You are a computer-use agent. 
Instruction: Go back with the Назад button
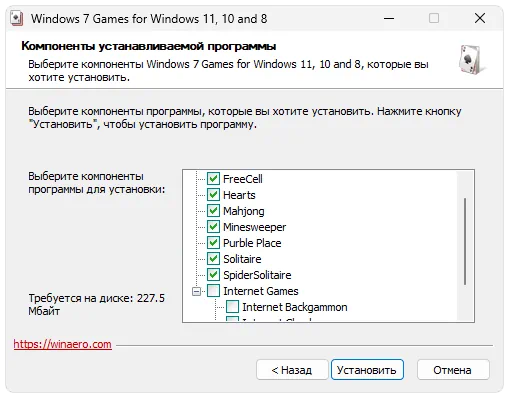(292, 370)
